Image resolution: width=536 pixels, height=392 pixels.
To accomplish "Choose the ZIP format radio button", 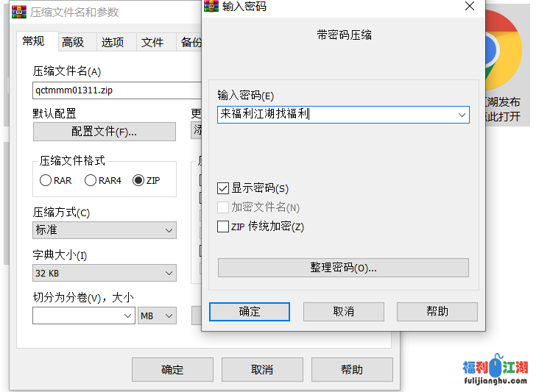I will (x=138, y=180).
